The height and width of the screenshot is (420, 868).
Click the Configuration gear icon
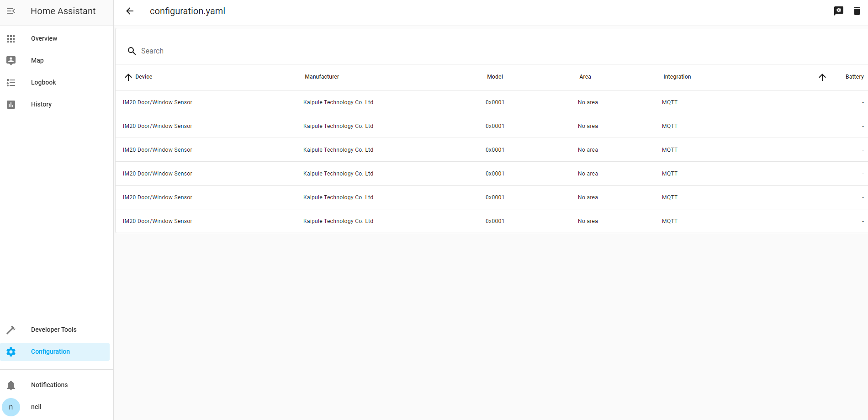11,352
